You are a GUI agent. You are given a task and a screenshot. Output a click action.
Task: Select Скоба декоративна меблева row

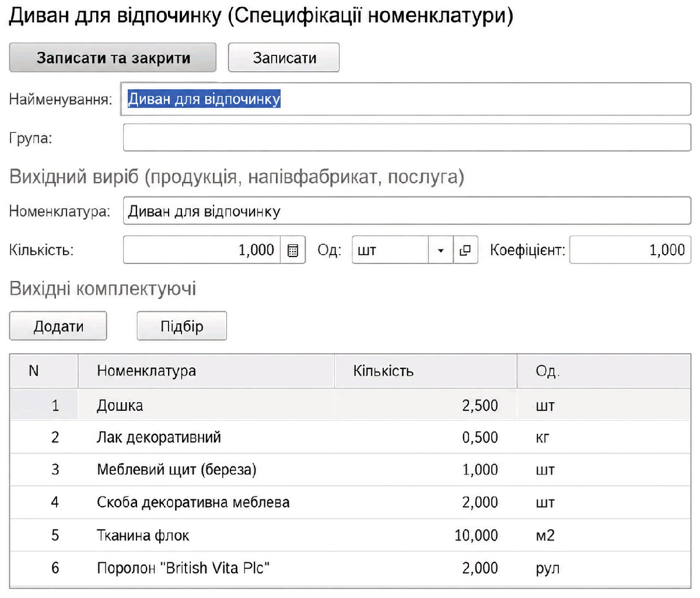[350, 502]
